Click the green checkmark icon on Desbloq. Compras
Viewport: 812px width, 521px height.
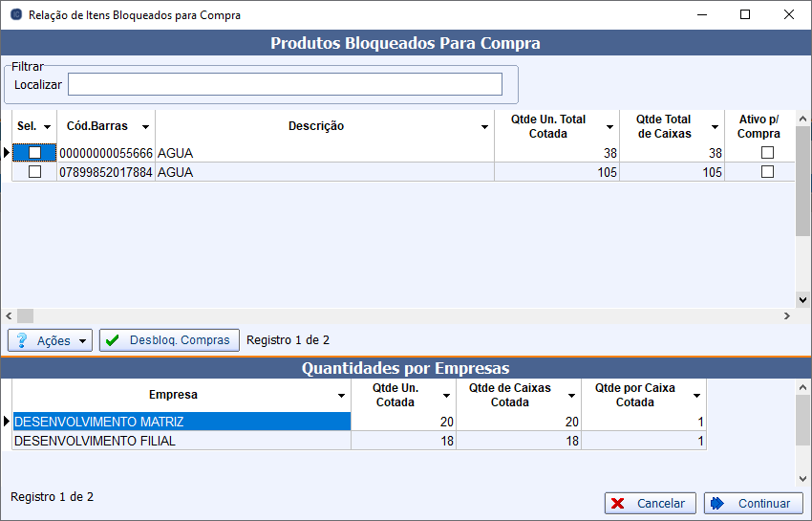point(113,340)
